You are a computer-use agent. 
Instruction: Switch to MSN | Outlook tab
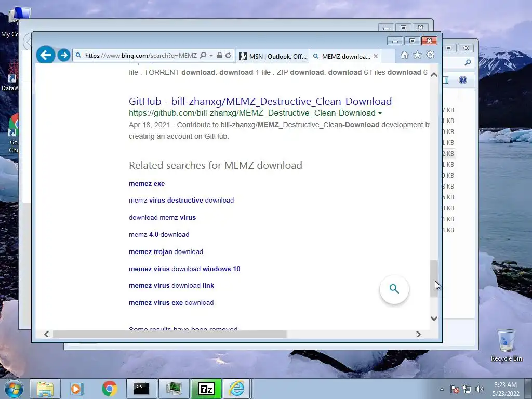pos(272,56)
